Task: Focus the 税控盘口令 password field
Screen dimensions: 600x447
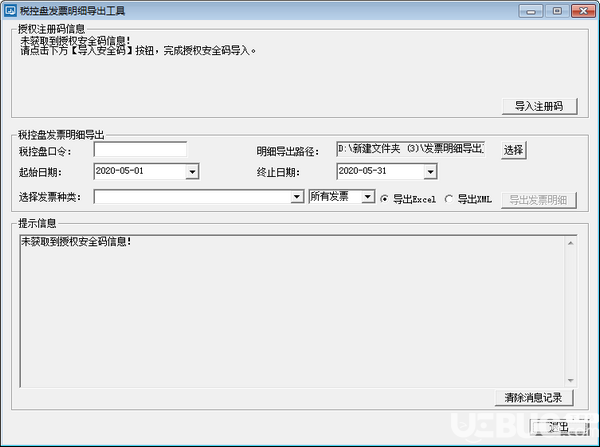Action: 140,150
